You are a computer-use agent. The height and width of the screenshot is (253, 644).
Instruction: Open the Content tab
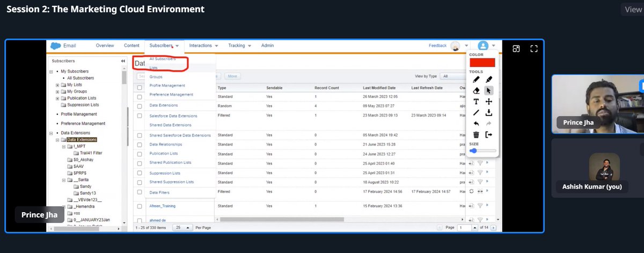pos(131,46)
